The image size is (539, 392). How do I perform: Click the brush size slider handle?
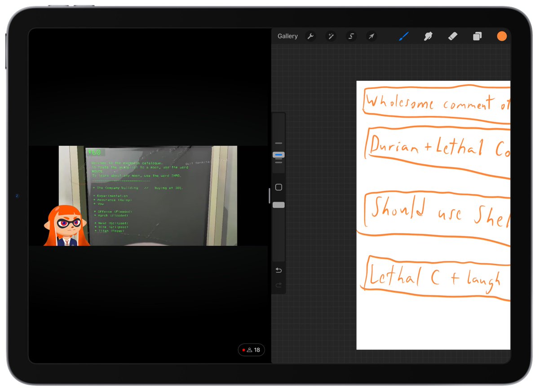[278, 155]
